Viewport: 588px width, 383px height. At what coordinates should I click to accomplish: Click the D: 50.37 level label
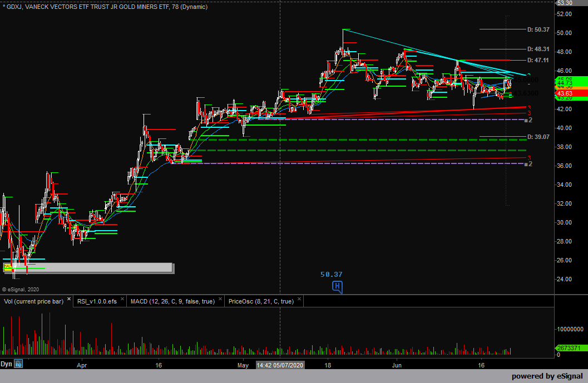tap(538, 29)
